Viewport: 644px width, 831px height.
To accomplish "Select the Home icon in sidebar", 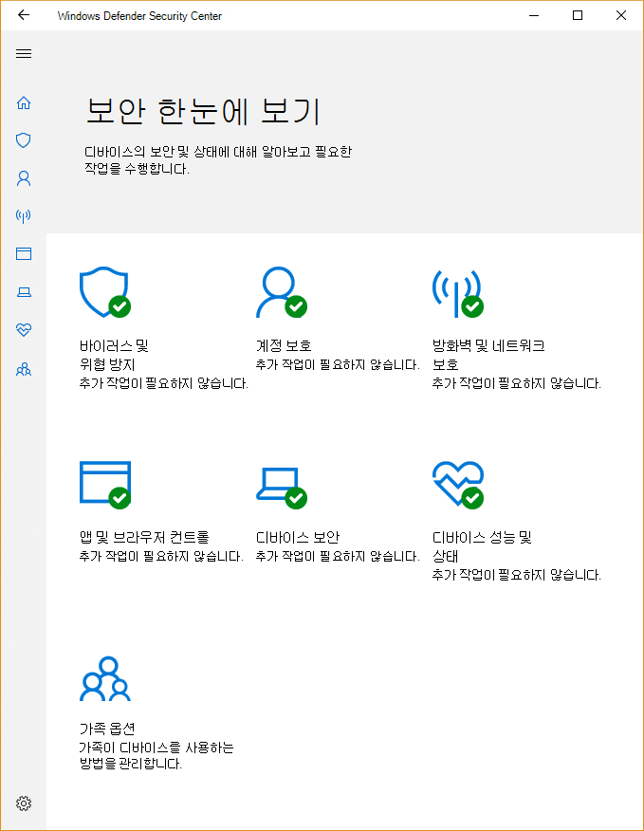I will [24, 102].
